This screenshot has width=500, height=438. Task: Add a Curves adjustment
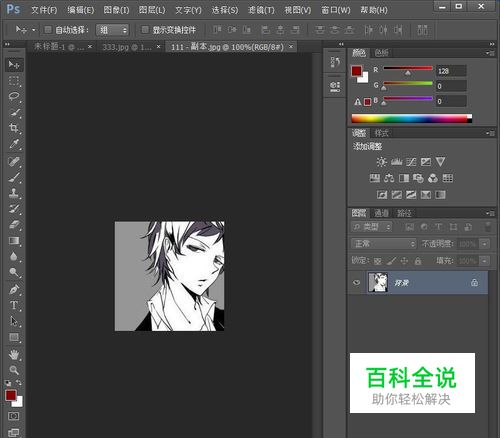point(411,162)
